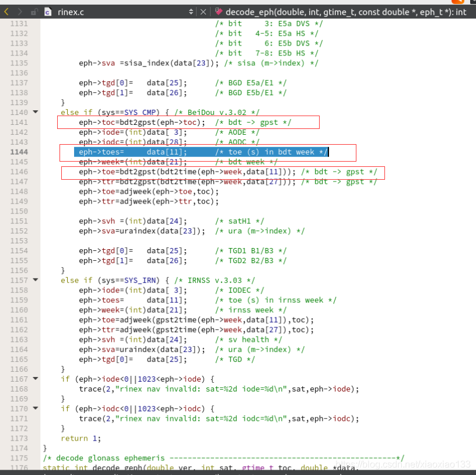Click the 'BGD E5b/E1' comment on line 1138
This screenshot has height=475, width=476.
(251, 93)
